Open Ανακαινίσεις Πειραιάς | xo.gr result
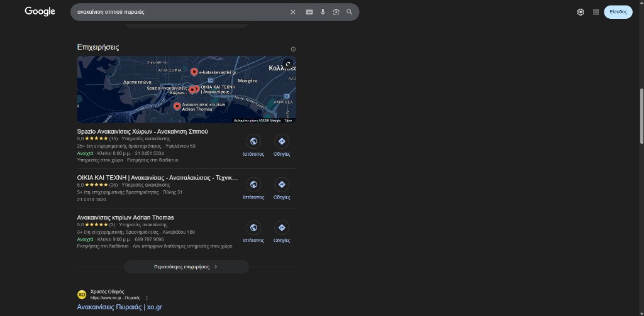 coord(119,307)
